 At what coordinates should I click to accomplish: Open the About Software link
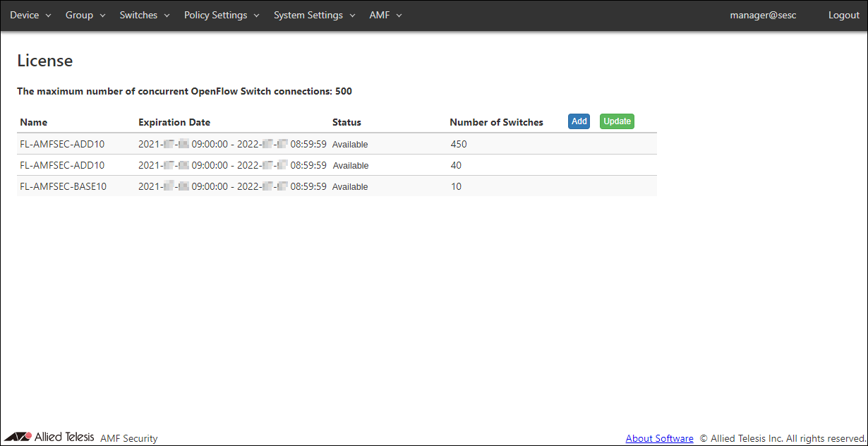[659, 438]
